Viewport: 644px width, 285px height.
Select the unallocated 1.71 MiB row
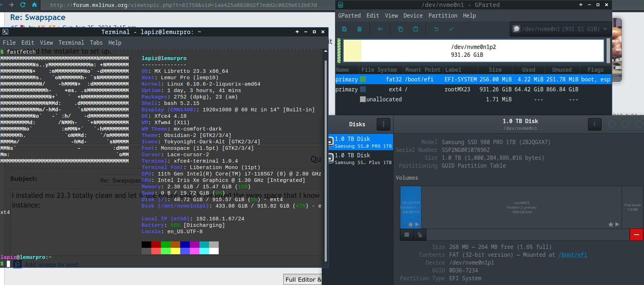473,99
